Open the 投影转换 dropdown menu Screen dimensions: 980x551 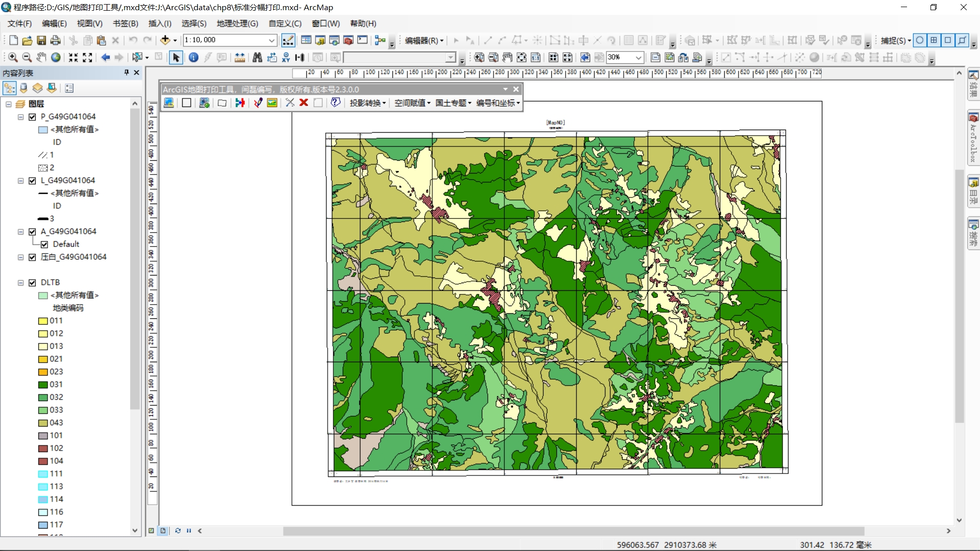[367, 103]
